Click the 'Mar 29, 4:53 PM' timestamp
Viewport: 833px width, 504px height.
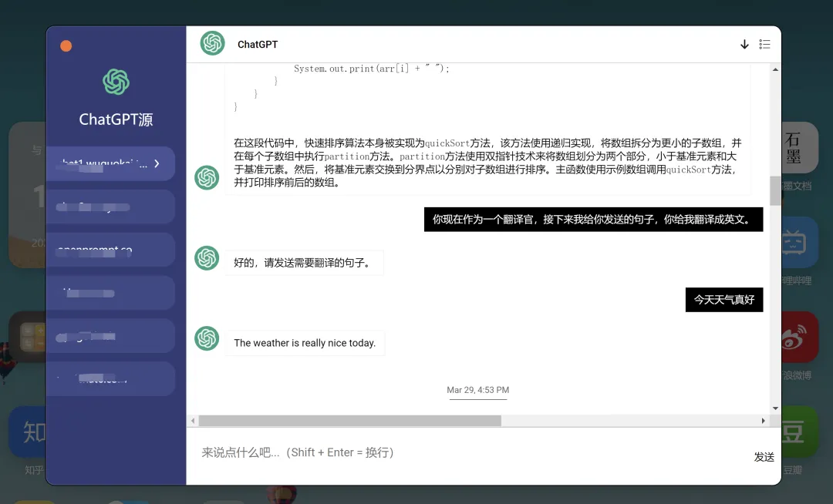(x=478, y=390)
